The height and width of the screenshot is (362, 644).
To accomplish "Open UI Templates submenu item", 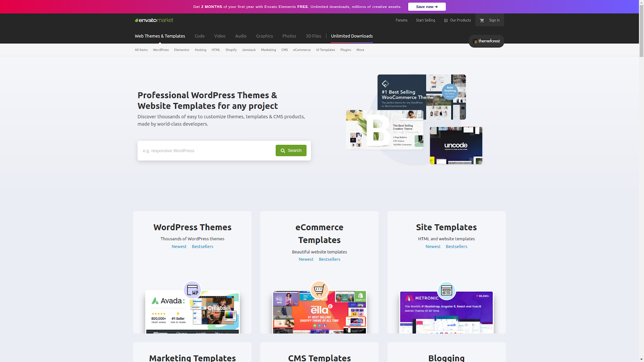I will point(326,50).
